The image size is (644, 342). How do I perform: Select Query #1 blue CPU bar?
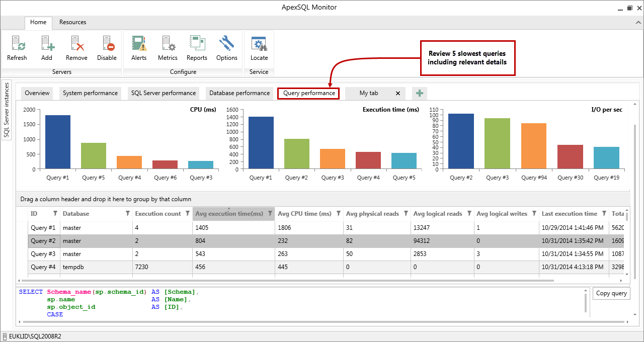58,142
